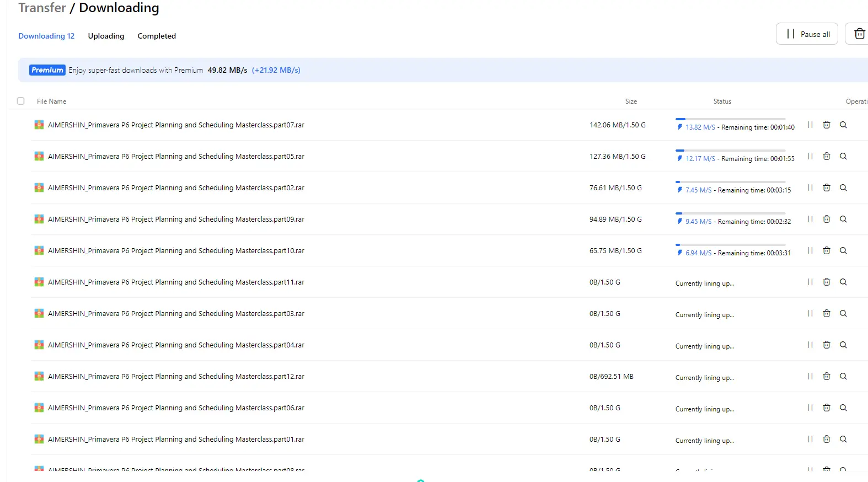Pause the queued part04.rar task
868x482 pixels.
pyautogui.click(x=810, y=345)
